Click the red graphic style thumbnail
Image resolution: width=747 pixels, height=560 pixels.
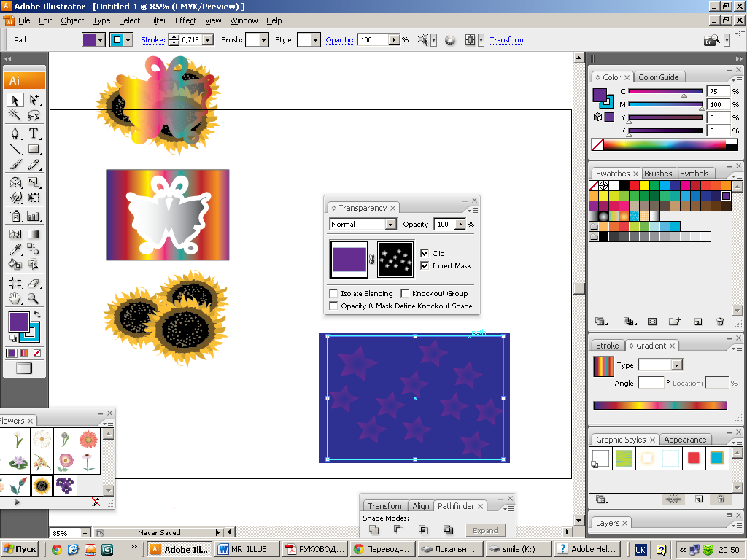click(x=694, y=458)
